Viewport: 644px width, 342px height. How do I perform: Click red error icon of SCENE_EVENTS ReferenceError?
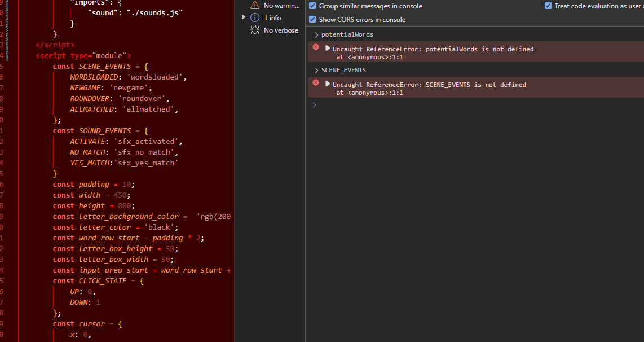[316, 82]
